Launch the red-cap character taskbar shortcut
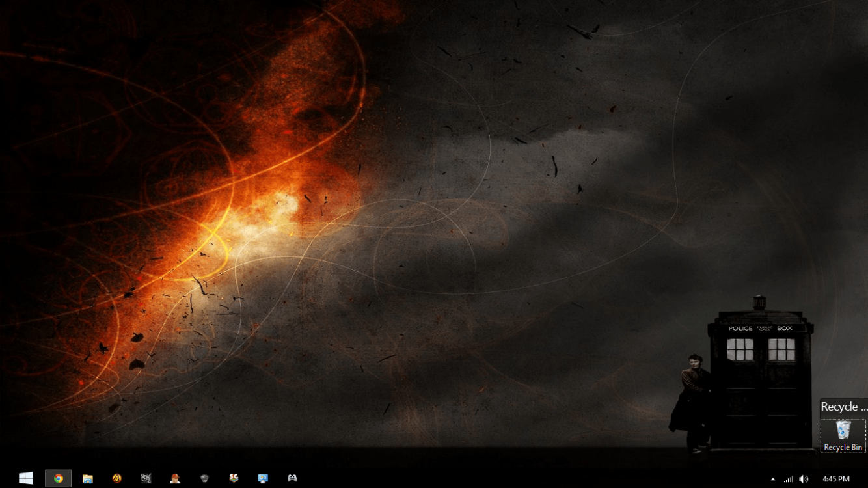 [x=175, y=478]
